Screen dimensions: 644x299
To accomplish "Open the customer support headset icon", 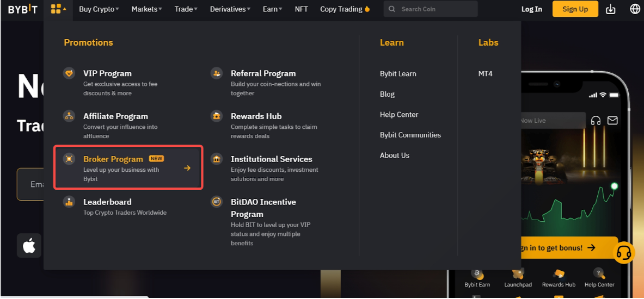I will pyautogui.click(x=624, y=253).
